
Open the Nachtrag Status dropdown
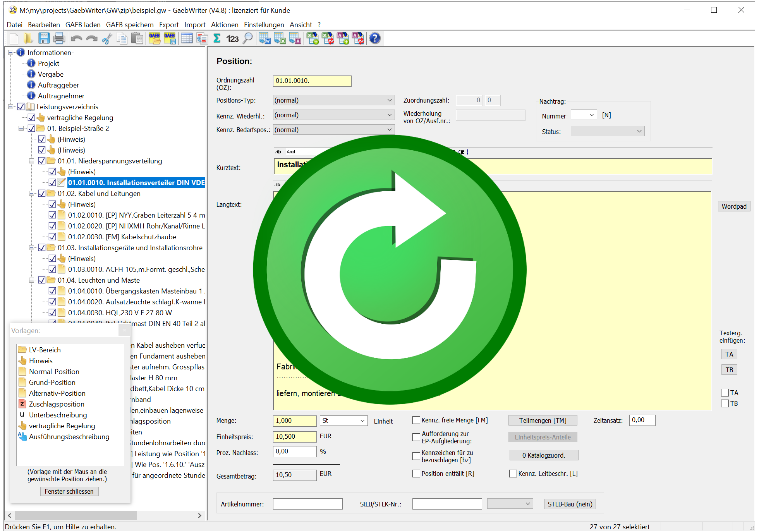coord(608,131)
